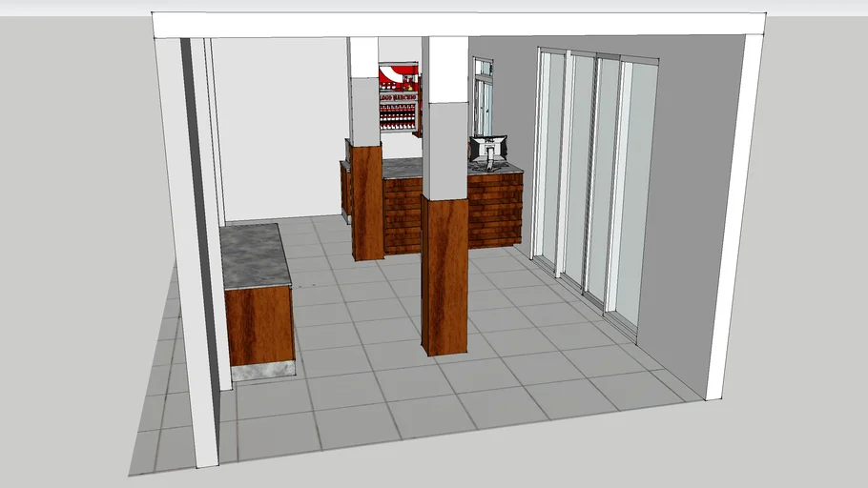Screen dimensions: 868x488
Task: Click the marble top of left counter
Action: coord(253,254)
